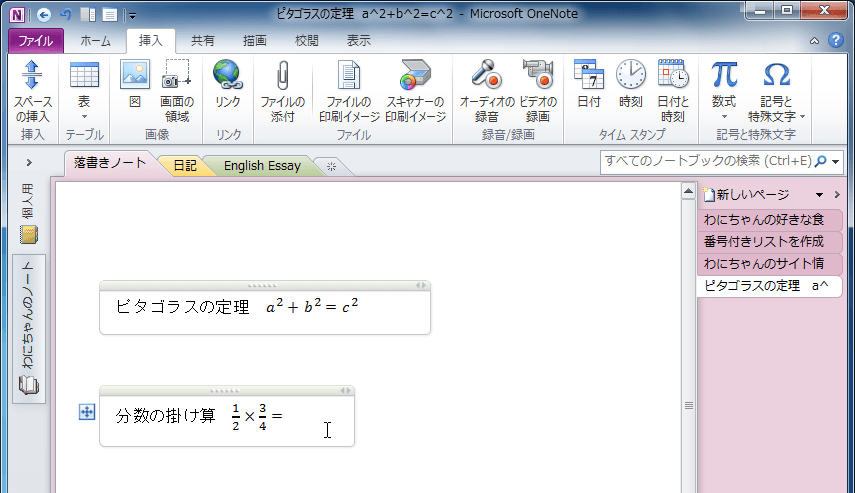
Task: Click the Dock to Desktop icon
Action: click(88, 15)
